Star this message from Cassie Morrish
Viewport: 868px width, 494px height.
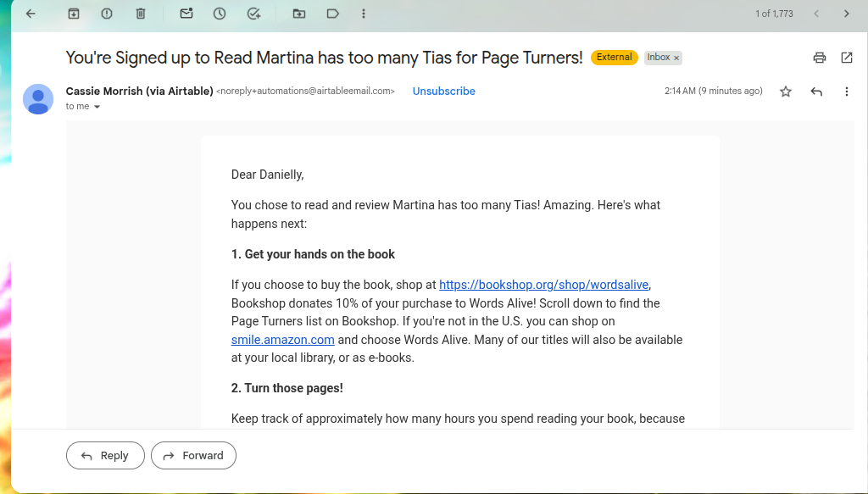click(x=786, y=92)
